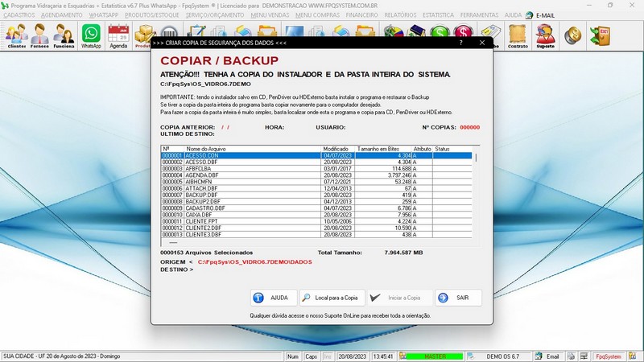Click the Tamanho em Bites column header
The image size is (644, 362).
[x=382, y=149]
